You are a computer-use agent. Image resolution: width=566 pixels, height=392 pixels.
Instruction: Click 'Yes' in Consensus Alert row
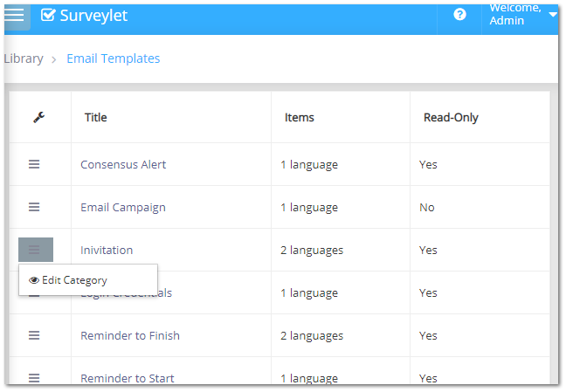(428, 165)
